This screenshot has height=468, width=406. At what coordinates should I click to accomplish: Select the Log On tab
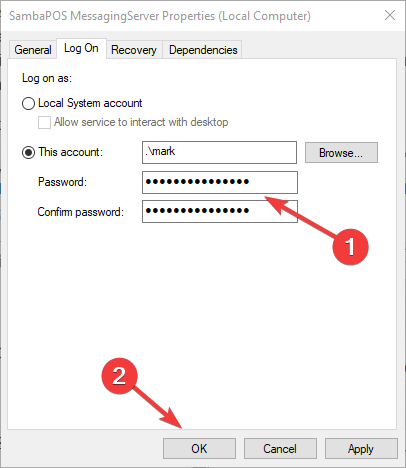(x=81, y=49)
